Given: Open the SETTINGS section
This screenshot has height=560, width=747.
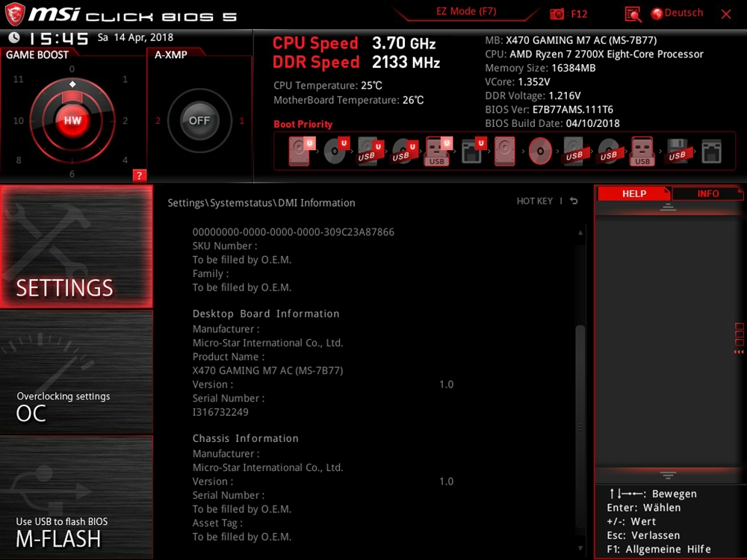Looking at the screenshot, I should [x=76, y=246].
